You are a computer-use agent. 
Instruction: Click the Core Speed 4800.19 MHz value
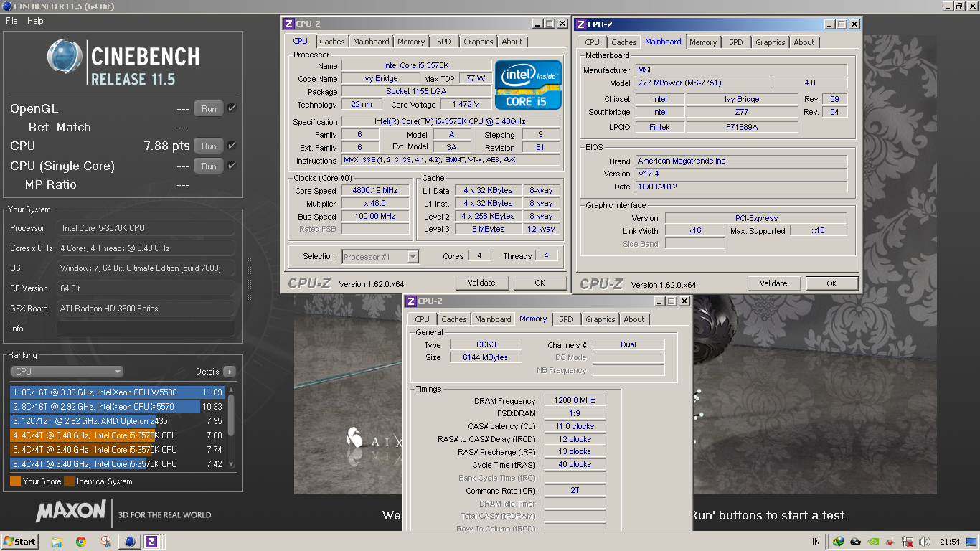[x=375, y=191]
